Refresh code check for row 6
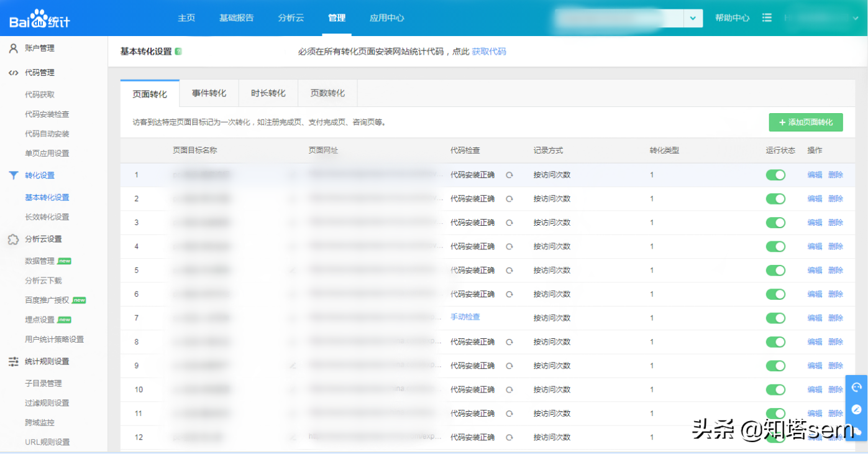Image resolution: width=868 pixels, height=454 pixels. pyautogui.click(x=509, y=294)
